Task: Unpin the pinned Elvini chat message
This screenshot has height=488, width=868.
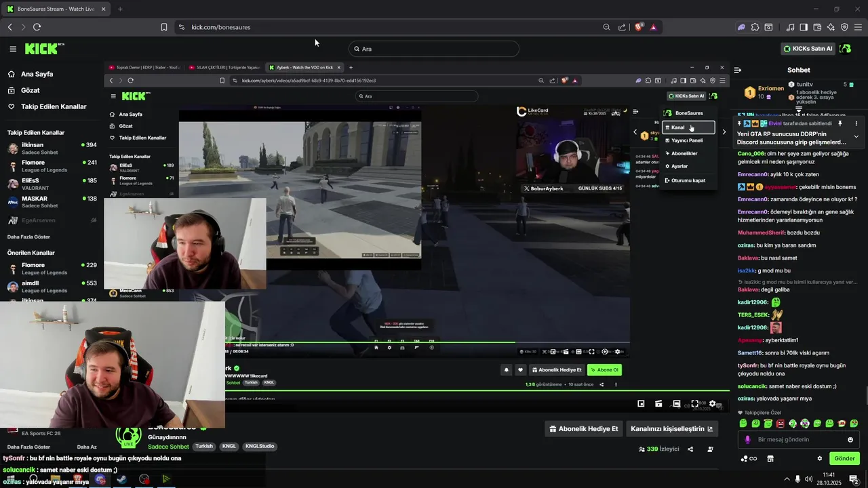Action: pyautogui.click(x=840, y=123)
